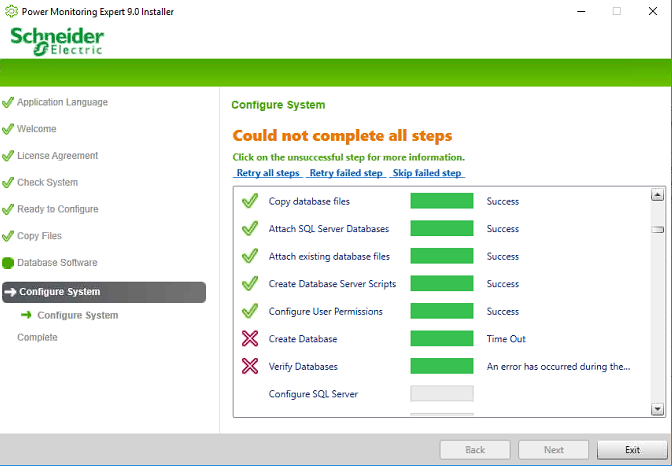Click success checkmark for Copy database files
The image size is (672, 467).
(250, 201)
